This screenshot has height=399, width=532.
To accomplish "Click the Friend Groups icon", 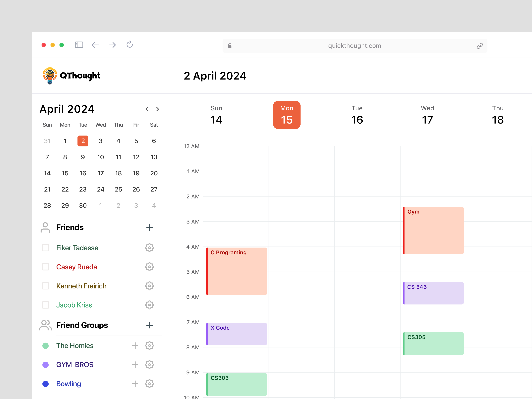I will (x=45, y=325).
